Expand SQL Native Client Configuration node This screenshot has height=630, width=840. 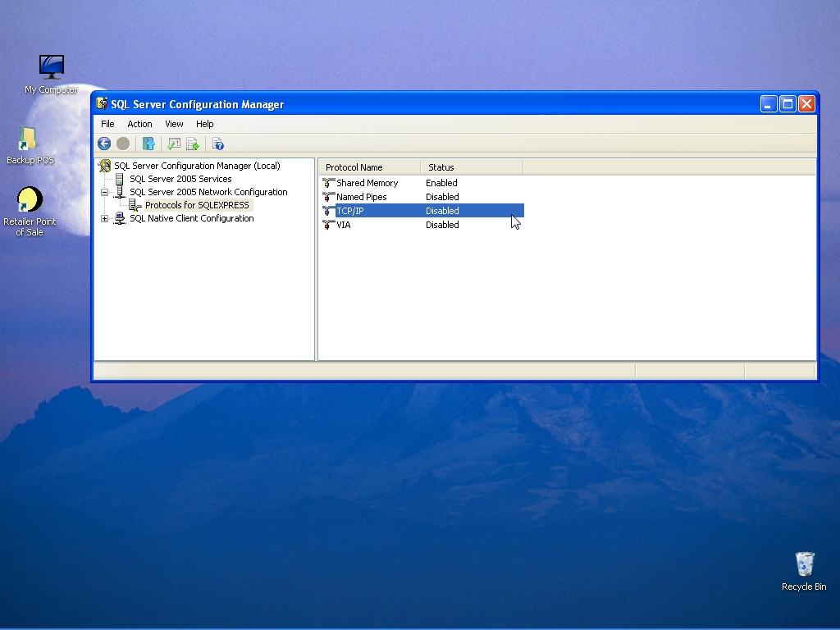tap(105, 218)
